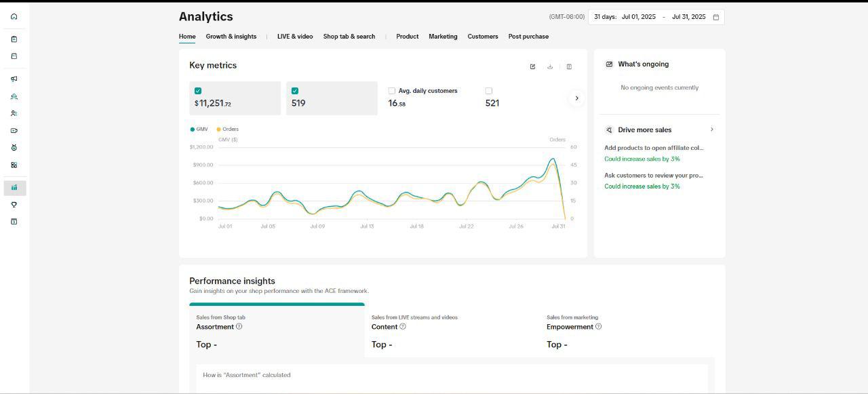Switch to the Growth & insights tab
868x394 pixels.
pyautogui.click(x=231, y=37)
